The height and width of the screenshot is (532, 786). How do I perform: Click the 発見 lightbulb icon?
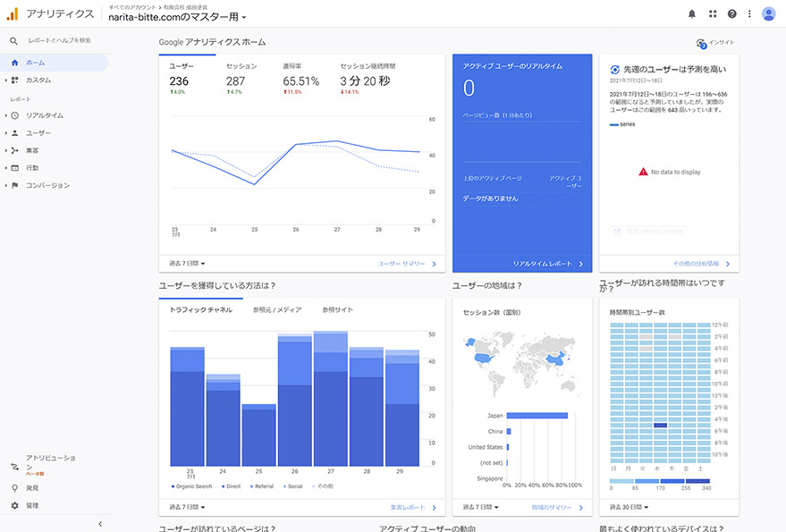pyautogui.click(x=14, y=488)
